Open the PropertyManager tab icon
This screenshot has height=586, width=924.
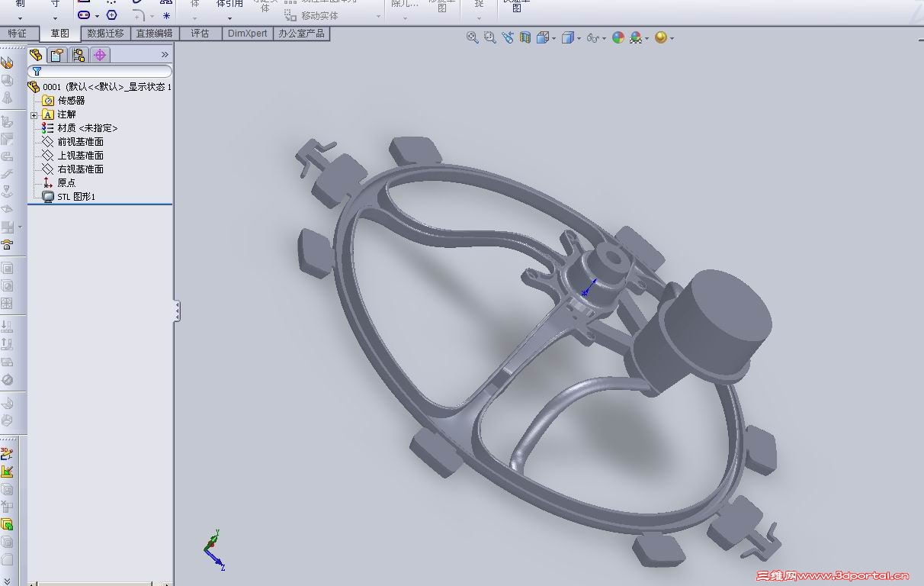coord(57,55)
